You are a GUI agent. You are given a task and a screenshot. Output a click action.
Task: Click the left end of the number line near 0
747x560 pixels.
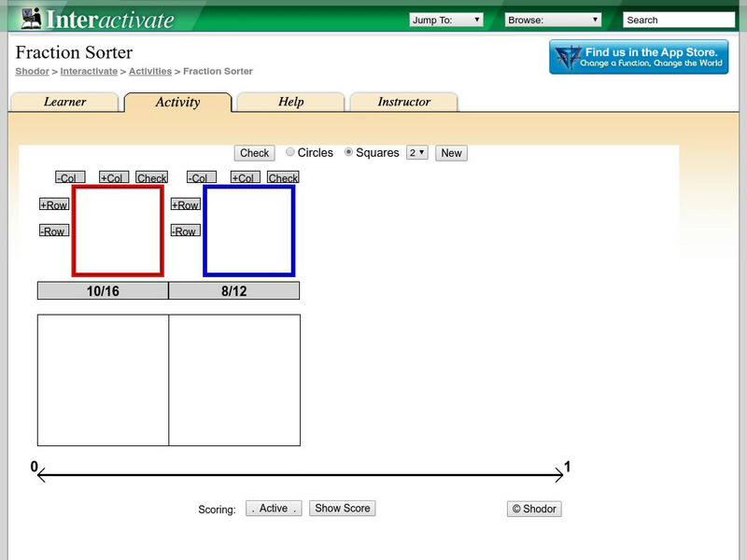[x=42, y=475]
